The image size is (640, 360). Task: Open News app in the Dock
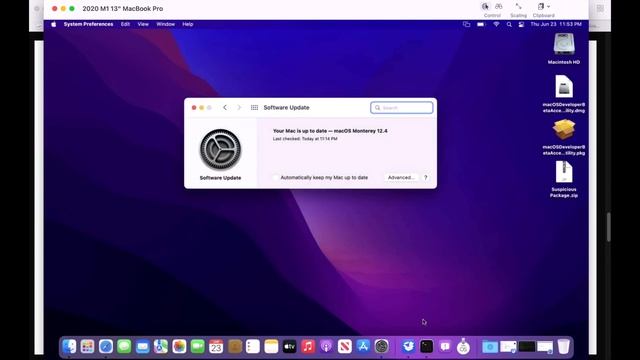tap(344, 347)
